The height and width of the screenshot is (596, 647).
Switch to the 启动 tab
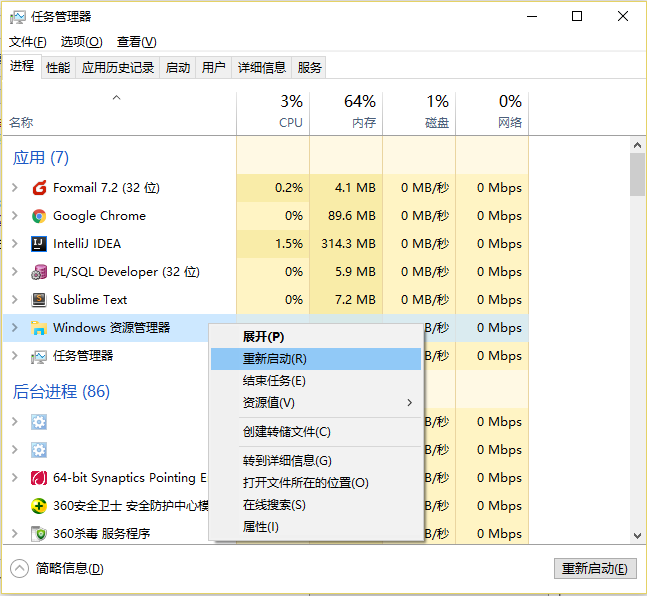[178, 67]
